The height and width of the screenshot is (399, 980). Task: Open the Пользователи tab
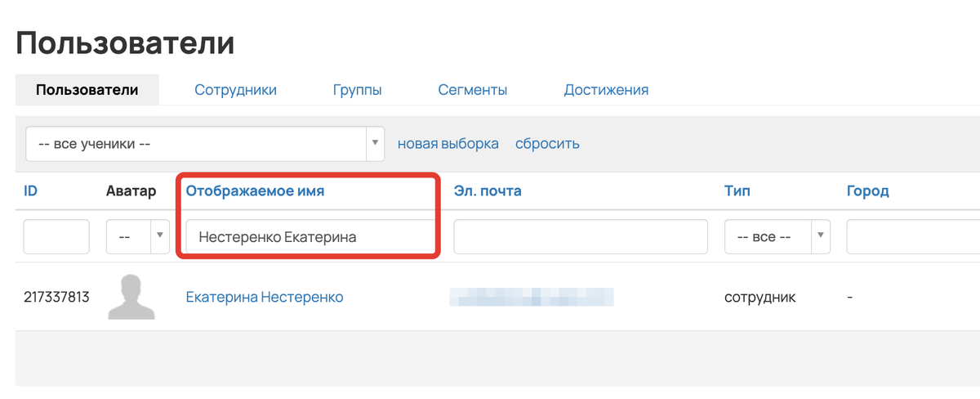click(87, 90)
